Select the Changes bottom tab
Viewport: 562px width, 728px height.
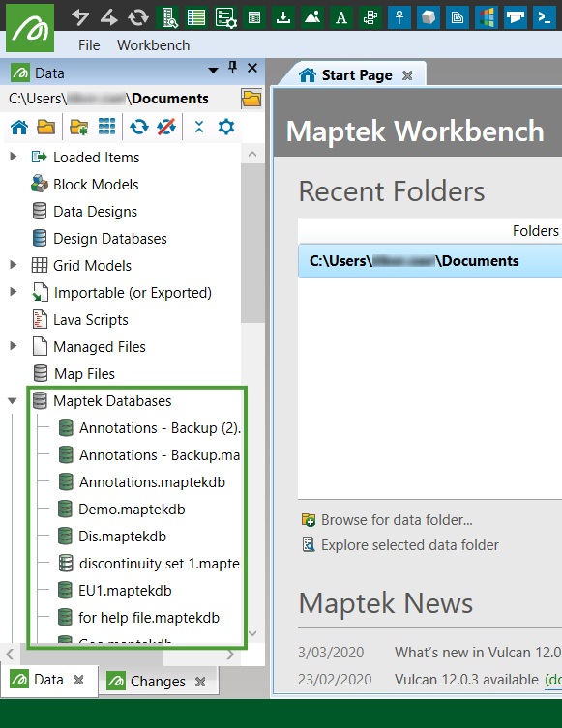pyautogui.click(x=158, y=681)
